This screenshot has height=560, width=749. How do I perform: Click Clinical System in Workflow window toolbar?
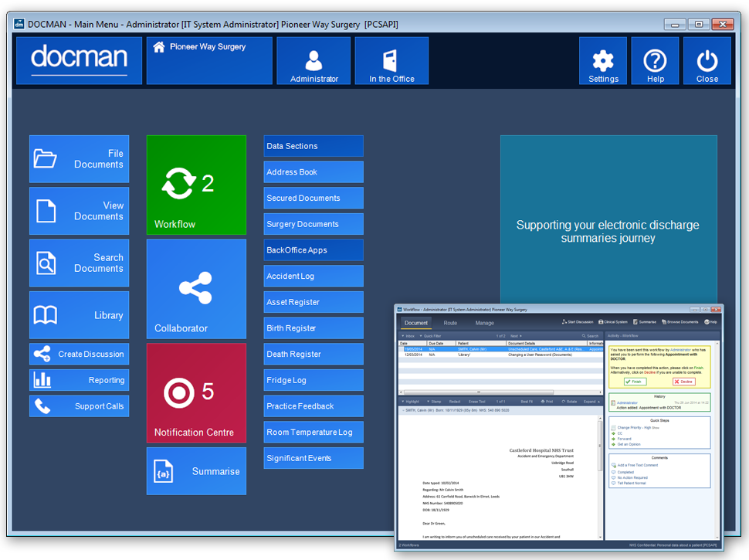[x=613, y=322]
